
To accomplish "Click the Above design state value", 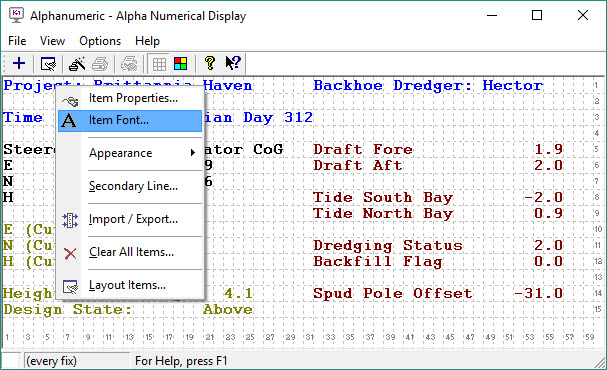I will tap(228, 309).
